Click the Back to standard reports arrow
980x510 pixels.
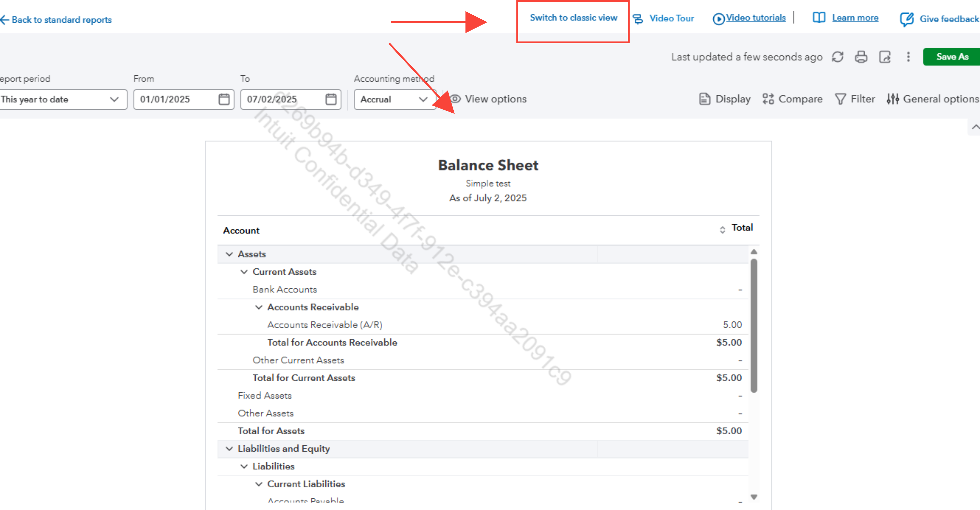click(x=4, y=20)
